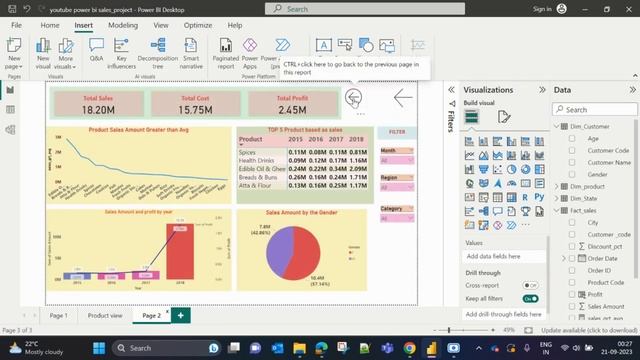
Task: Open the Help ribbon tab
Action: tap(235, 25)
